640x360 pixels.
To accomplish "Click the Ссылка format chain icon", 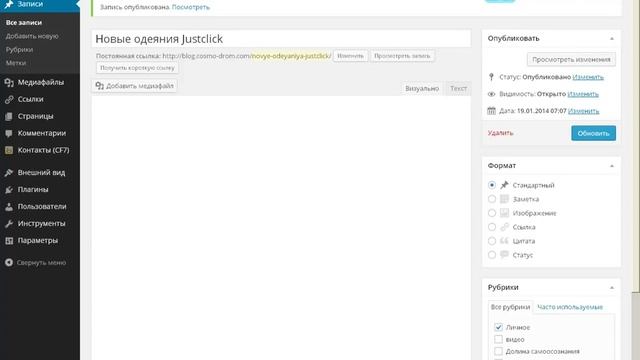I will (x=504, y=227).
